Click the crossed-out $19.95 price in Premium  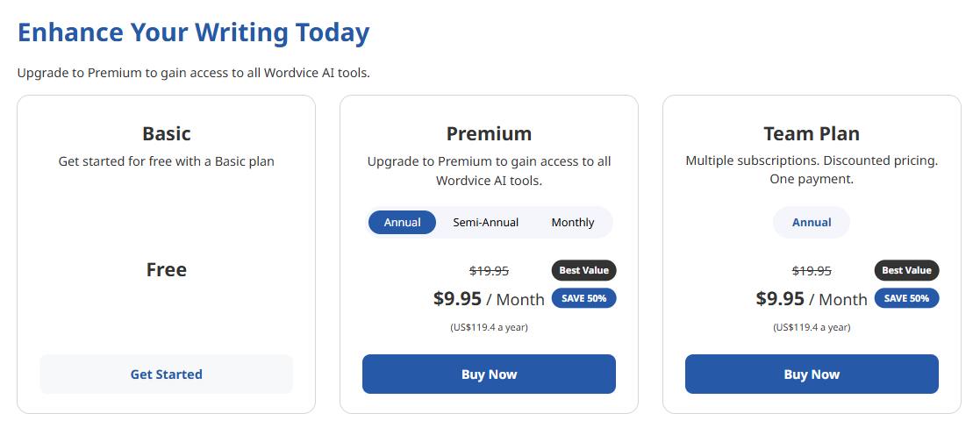pos(489,271)
